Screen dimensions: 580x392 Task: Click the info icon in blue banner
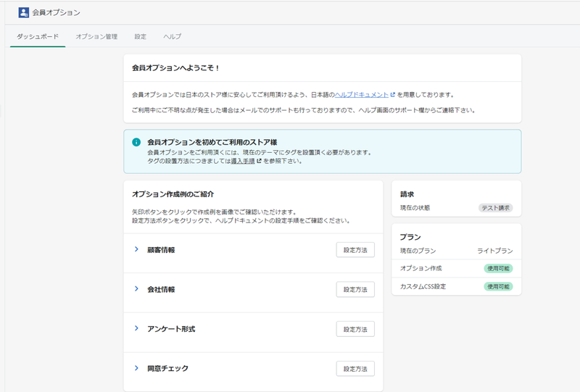136,142
